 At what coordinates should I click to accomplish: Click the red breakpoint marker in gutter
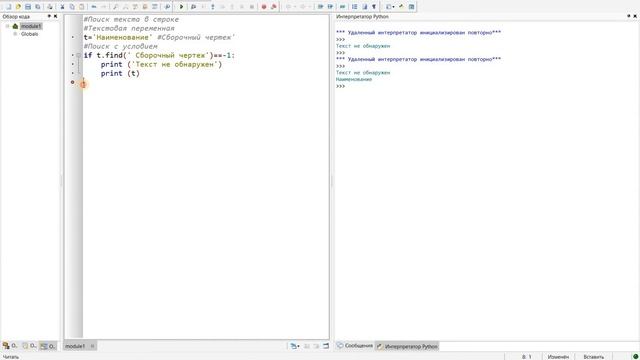73,82
